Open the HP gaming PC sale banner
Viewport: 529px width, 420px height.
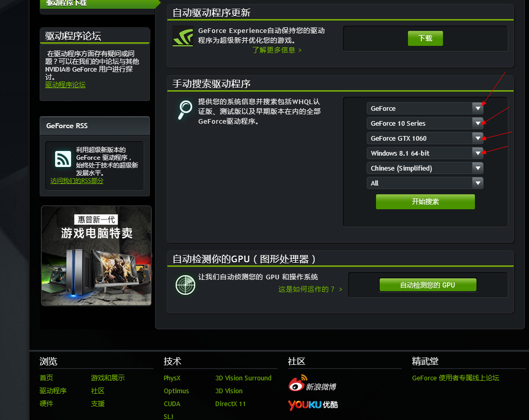[x=96, y=256]
